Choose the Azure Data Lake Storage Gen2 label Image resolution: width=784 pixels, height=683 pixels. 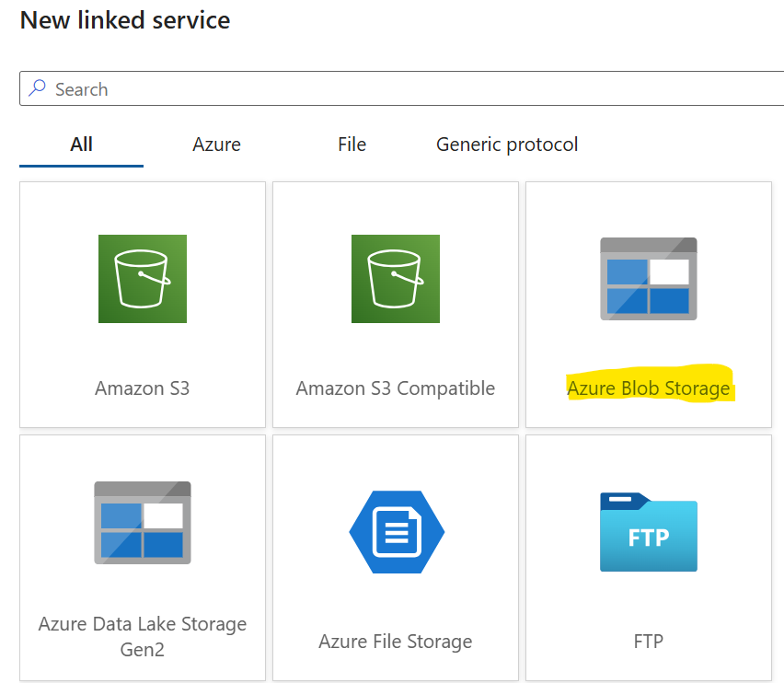pyautogui.click(x=143, y=636)
